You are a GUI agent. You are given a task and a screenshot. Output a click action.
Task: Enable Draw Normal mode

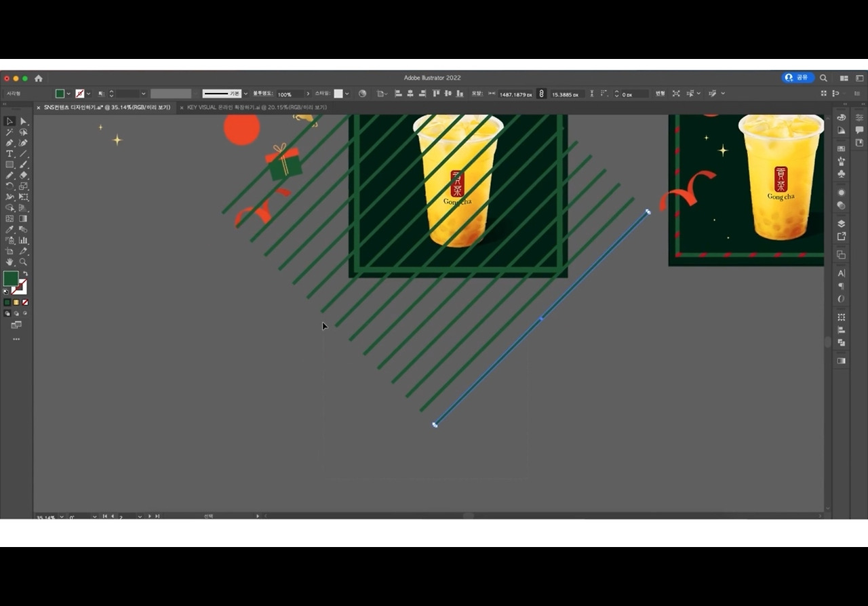coord(7,314)
